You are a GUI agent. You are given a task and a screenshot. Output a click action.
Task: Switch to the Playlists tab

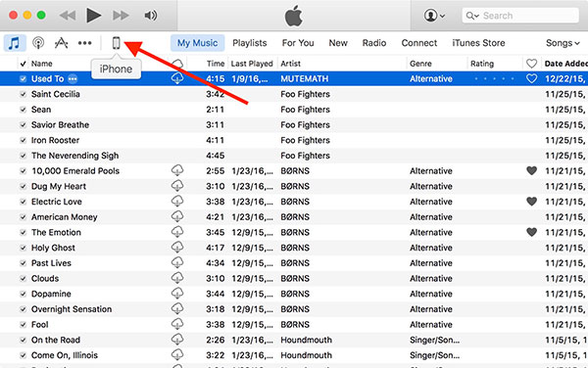249,43
